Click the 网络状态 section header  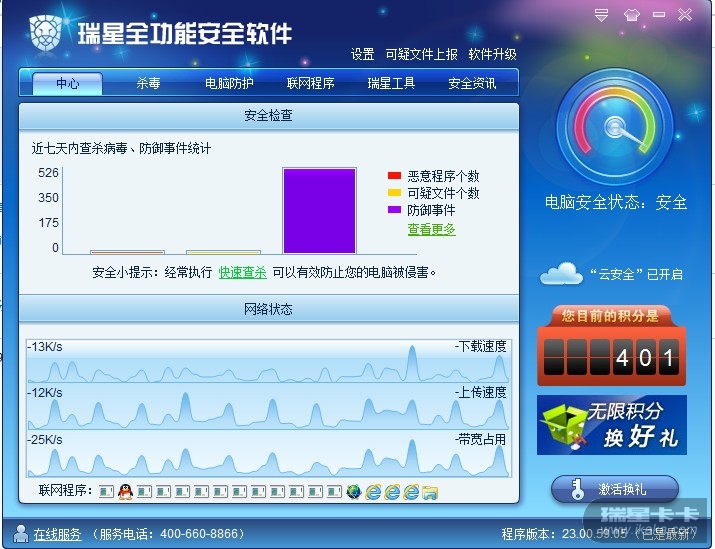[x=269, y=310]
